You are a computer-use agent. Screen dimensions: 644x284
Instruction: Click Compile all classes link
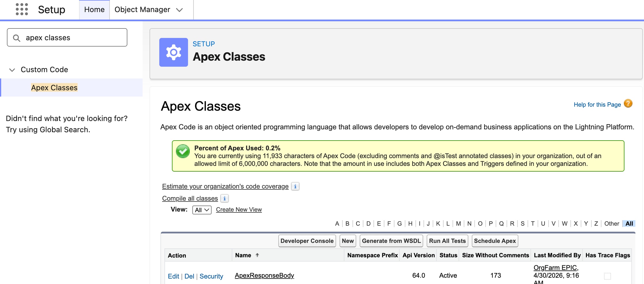point(190,198)
